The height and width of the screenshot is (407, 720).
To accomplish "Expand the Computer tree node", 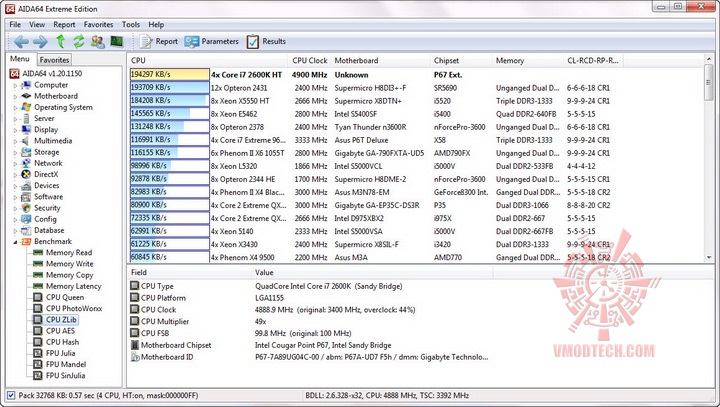I will click(15, 85).
